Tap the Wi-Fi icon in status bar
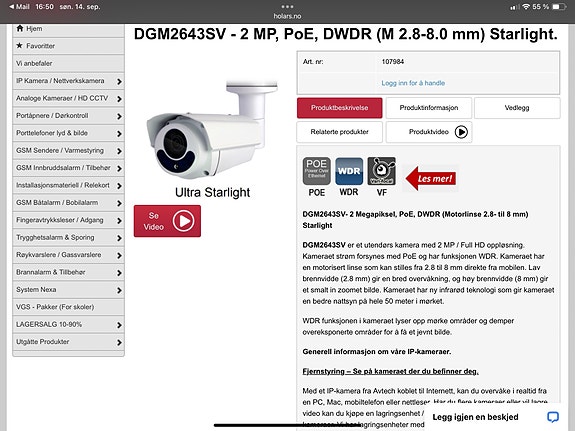This screenshot has height=431, width=575. click(526, 7)
